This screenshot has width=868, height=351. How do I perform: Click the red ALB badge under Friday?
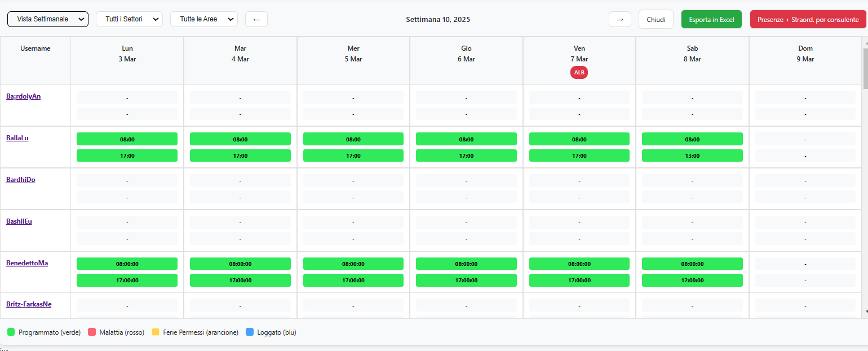pyautogui.click(x=579, y=72)
